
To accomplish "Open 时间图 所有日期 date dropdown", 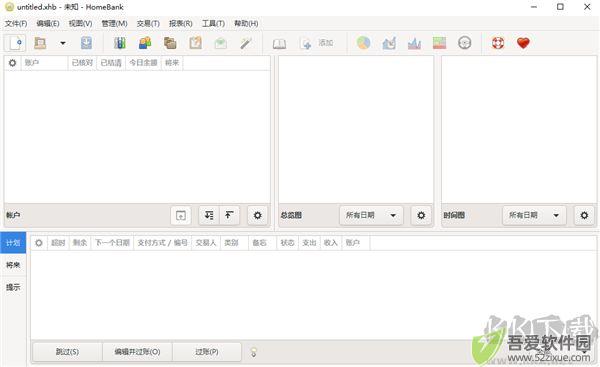I will 534,215.
